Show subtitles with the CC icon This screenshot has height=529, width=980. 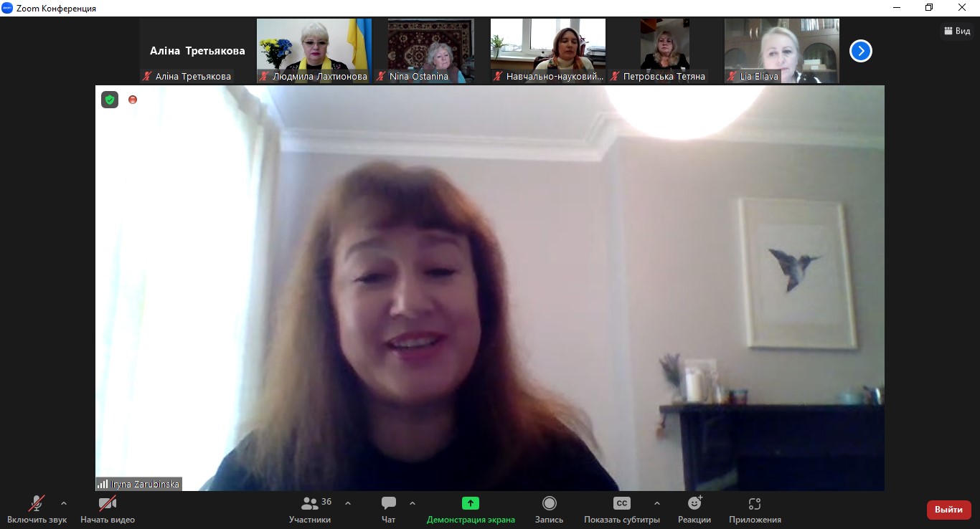click(621, 504)
